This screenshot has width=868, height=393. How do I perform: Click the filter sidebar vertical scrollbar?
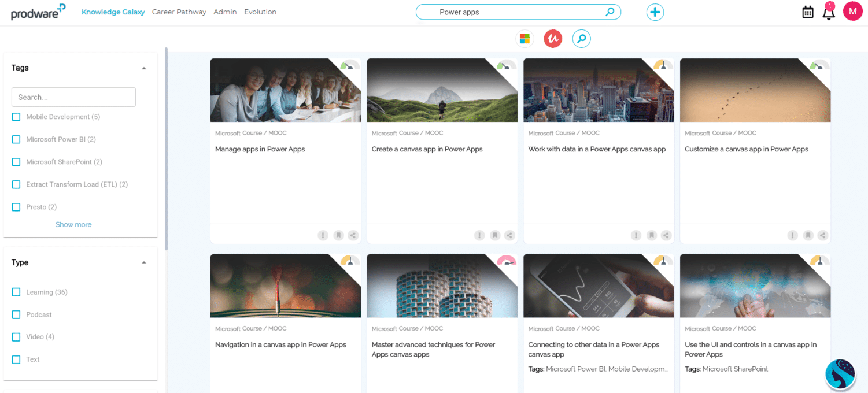(x=167, y=149)
